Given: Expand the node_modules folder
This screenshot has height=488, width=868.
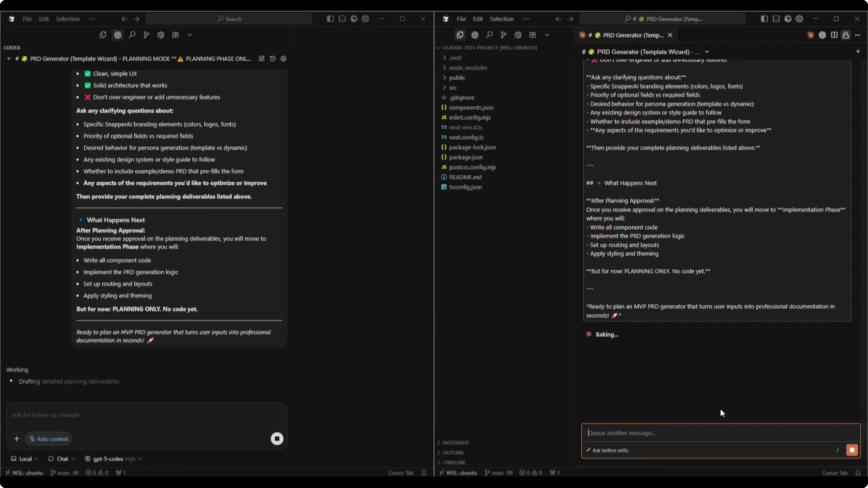Looking at the screenshot, I should tap(468, 68).
